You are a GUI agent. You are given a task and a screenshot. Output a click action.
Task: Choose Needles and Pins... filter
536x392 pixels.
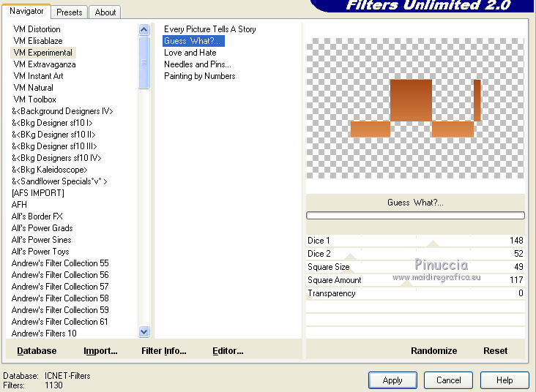[198, 64]
